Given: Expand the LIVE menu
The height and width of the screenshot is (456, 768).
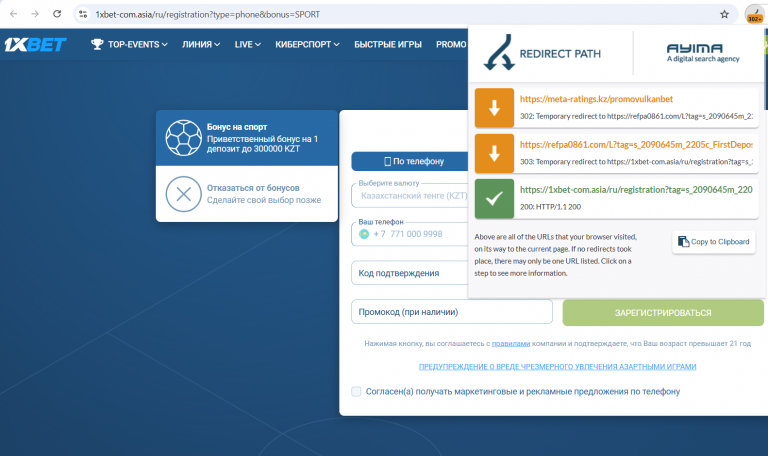Looking at the screenshot, I should [x=247, y=45].
